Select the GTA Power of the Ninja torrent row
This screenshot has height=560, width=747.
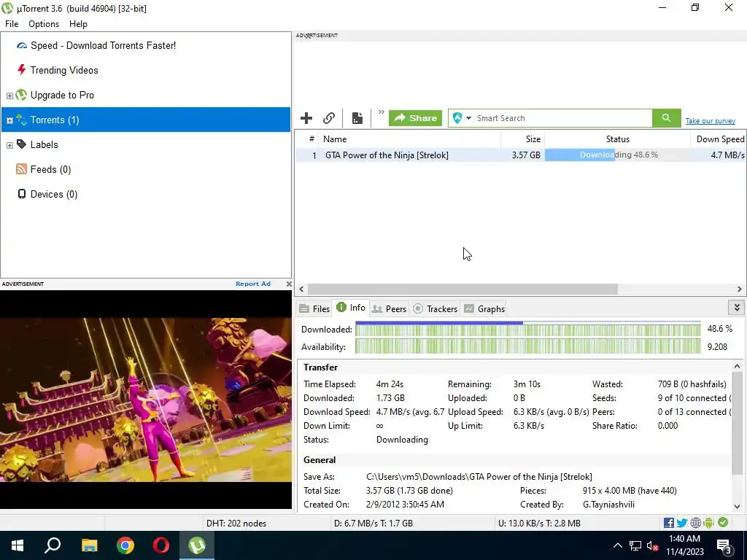tap(521, 155)
